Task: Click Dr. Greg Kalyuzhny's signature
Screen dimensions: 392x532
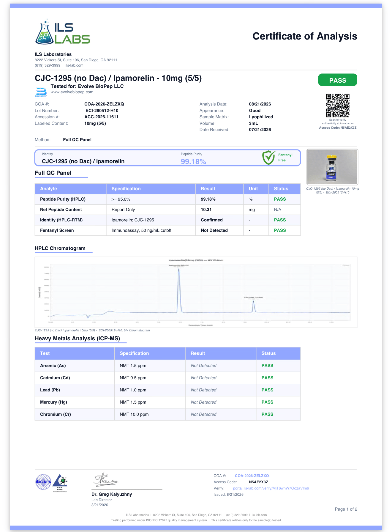Action: 106,479
